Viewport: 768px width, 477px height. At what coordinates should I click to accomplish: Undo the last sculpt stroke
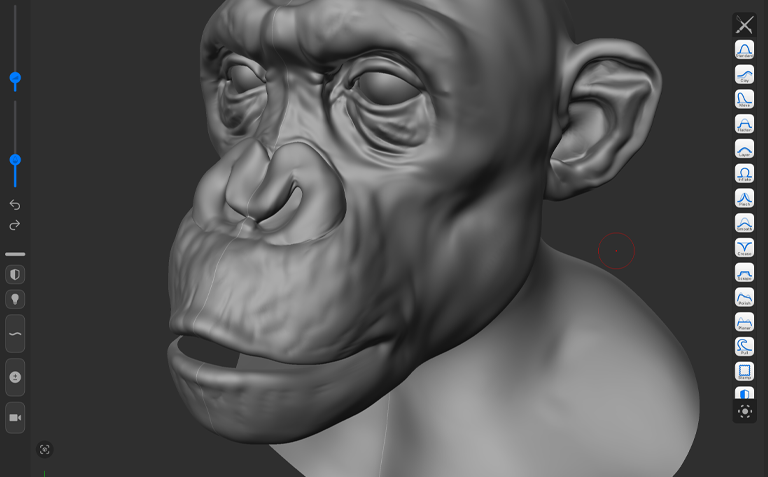[x=15, y=204]
